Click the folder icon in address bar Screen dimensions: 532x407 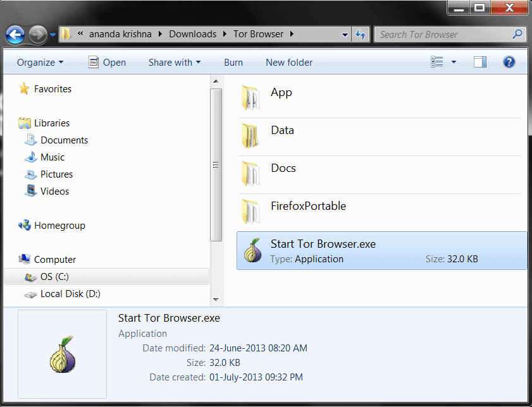(x=67, y=34)
